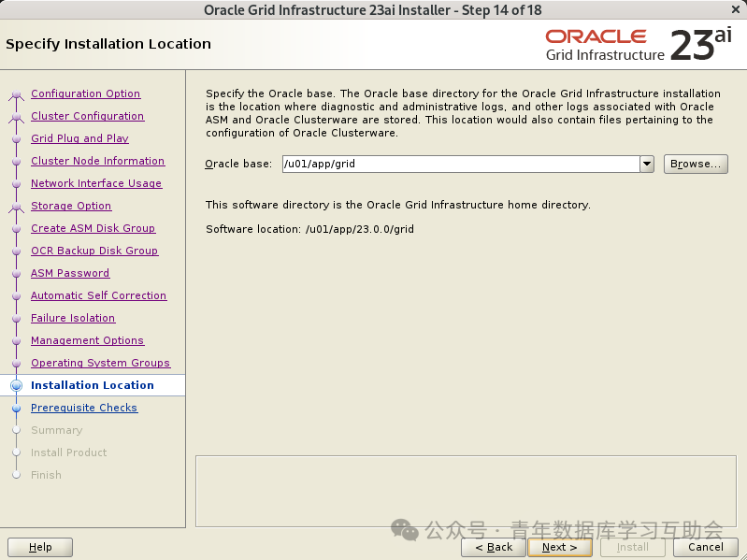This screenshot has height=560, width=747.
Task: Open the ASM Password step
Action: click(70, 273)
